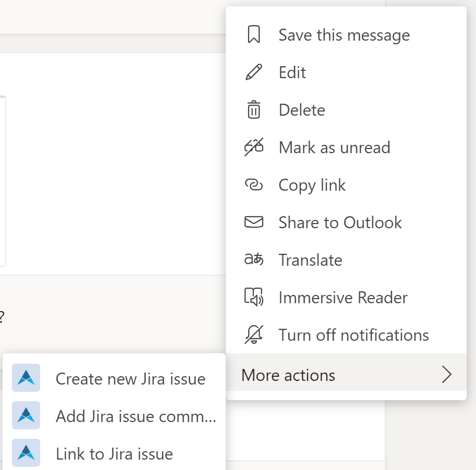This screenshot has width=476, height=470.
Task: Select the Jira icon next to Link to Jira issue
Action: tap(26, 453)
